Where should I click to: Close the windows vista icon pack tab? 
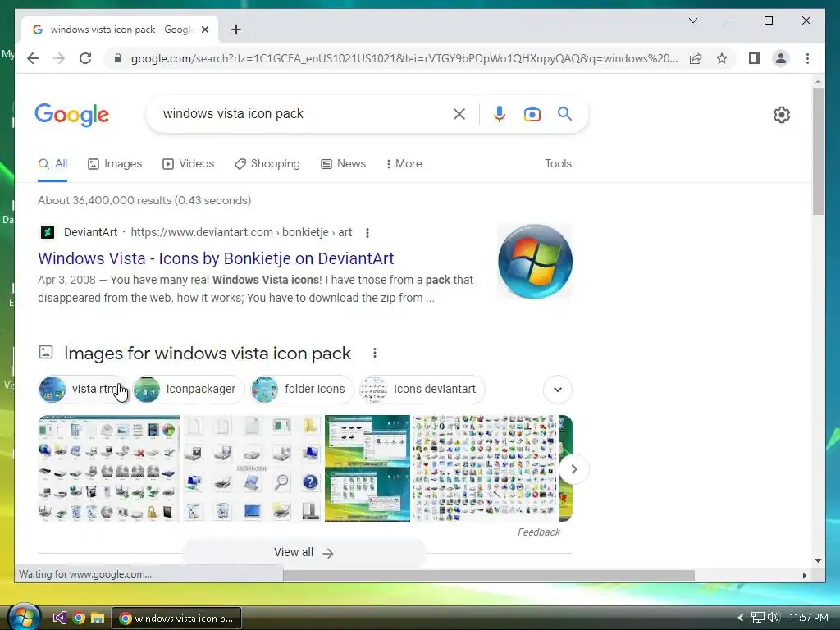pos(204,30)
